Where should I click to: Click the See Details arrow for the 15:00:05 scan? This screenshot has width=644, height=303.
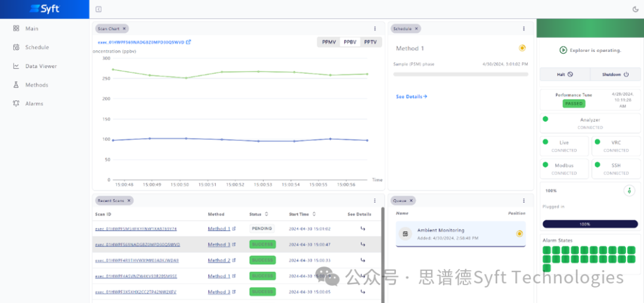click(363, 292)
